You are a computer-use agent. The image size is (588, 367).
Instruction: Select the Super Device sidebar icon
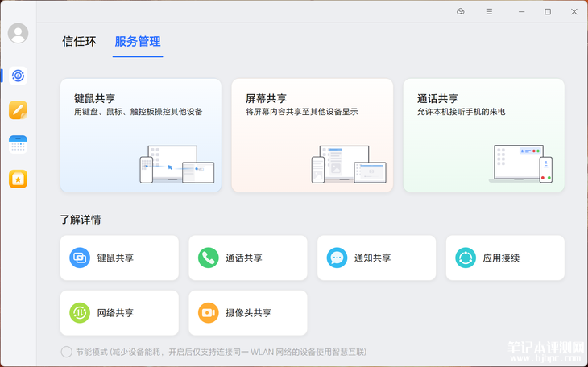(x=18, y=76)
